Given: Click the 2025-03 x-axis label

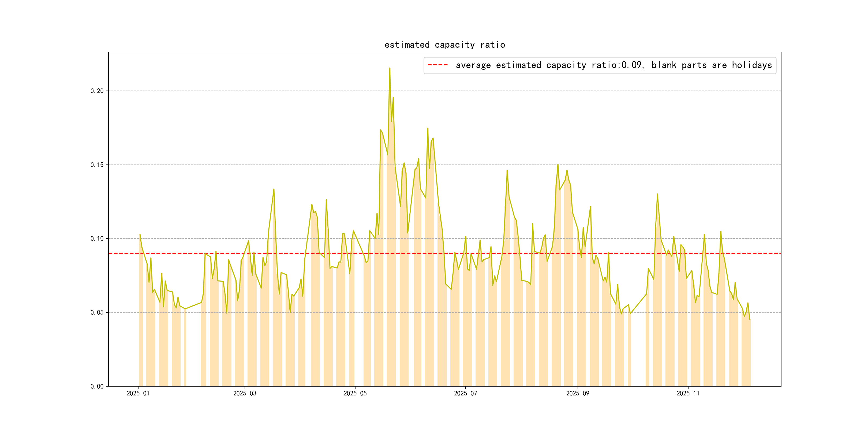Looking at the screenshot, I should click(x=245, y=393).
